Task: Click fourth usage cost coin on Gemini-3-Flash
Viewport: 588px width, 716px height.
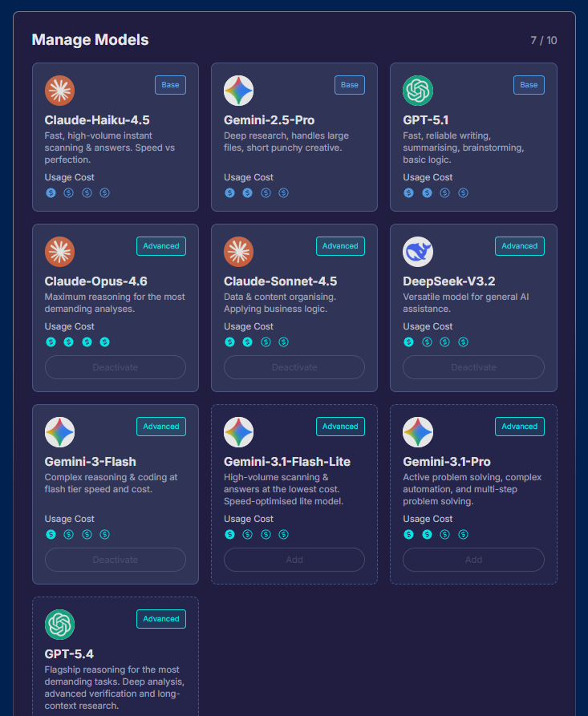Action: (104, 534)
